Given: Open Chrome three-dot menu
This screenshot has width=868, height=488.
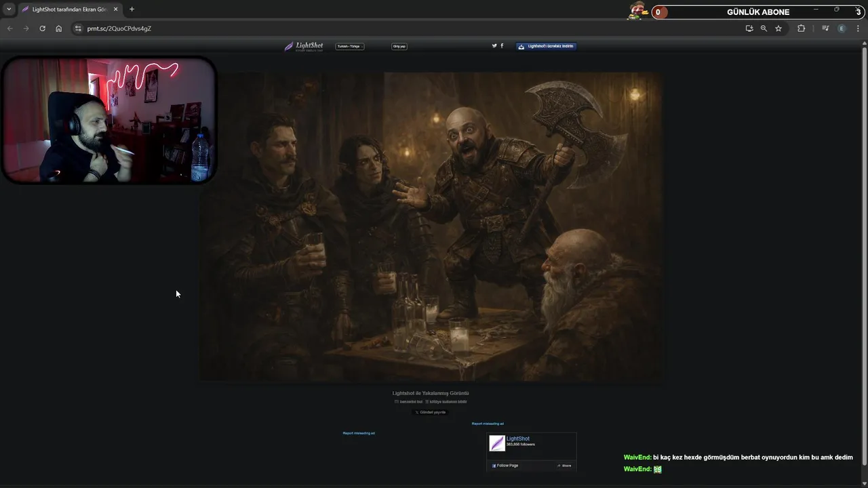Looking at the screenshot, I should [859, 28].
